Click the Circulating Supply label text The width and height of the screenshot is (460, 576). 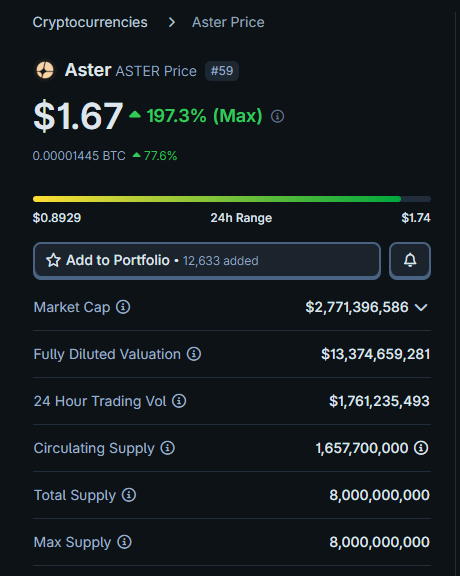94,448
